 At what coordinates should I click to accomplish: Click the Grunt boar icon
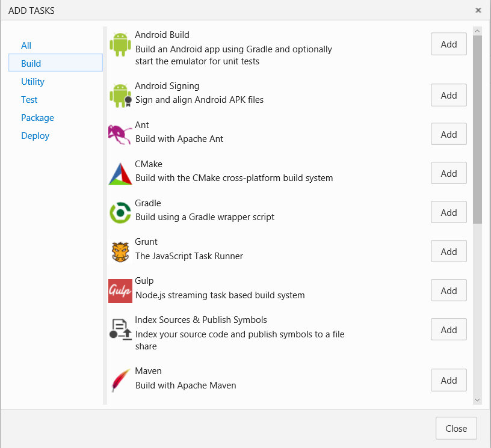120,251
